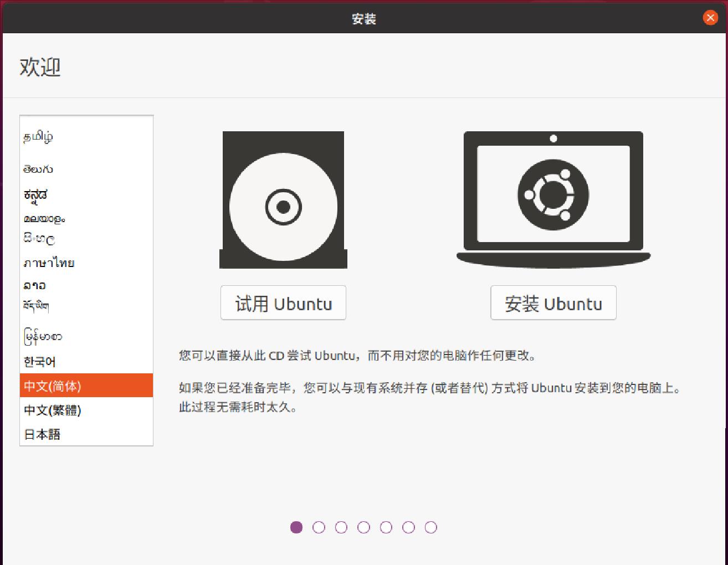728x565 pixels.
Task: Click the CD disc drive icon
Action: (x=283, y=200)
